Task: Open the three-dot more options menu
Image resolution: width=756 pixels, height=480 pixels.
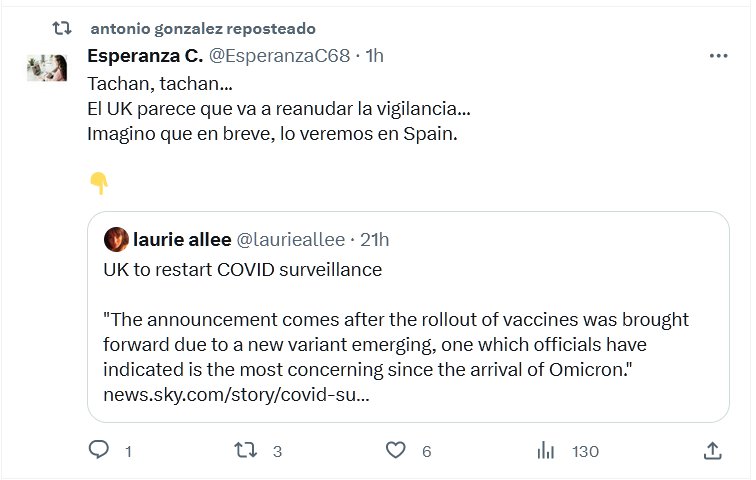Action: 718,56
